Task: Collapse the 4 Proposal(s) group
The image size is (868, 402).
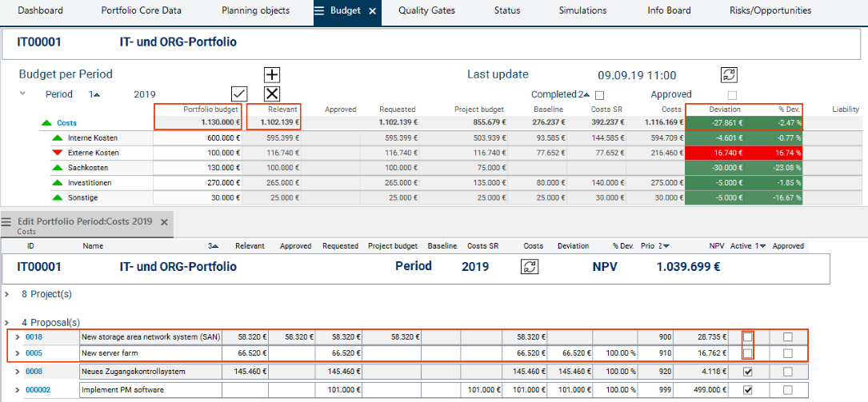Action: (7, 322)
